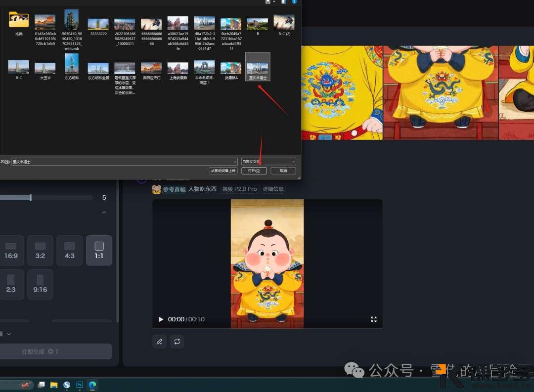Open the 详细信息 details tag
The image size is (534, 392).
273,189
